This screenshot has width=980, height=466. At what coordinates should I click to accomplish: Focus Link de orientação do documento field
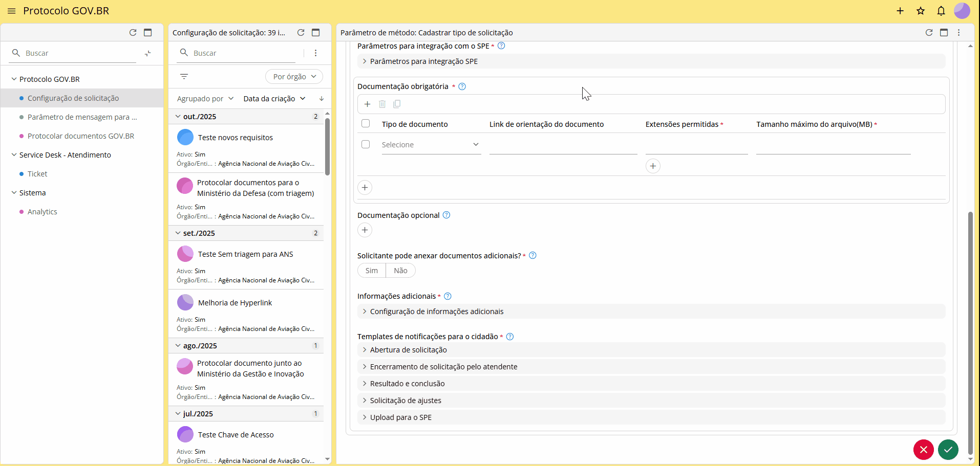coord(563,145)
